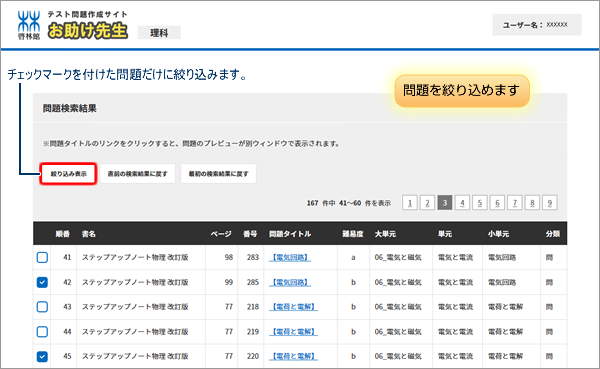Viewport: 600px width, 369px height.
Task: Check the checkbox for row 43
Action: (42, 307)
